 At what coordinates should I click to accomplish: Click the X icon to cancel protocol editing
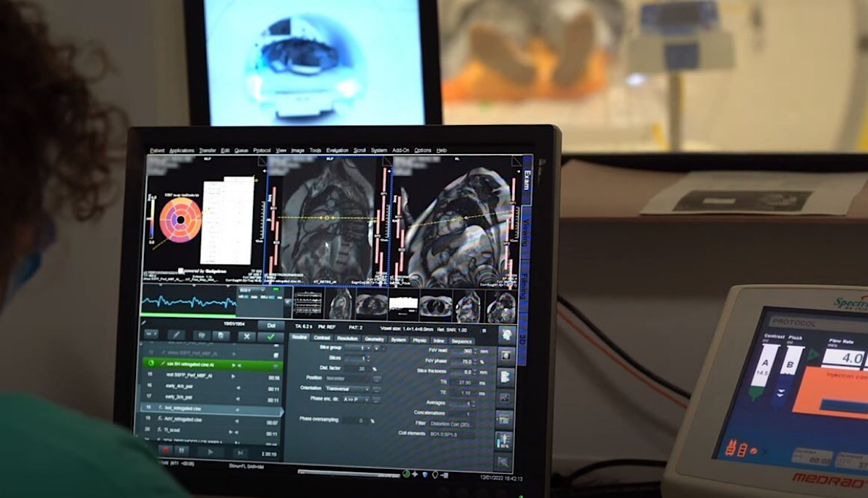pyautogui.click(x=245, y=336)
